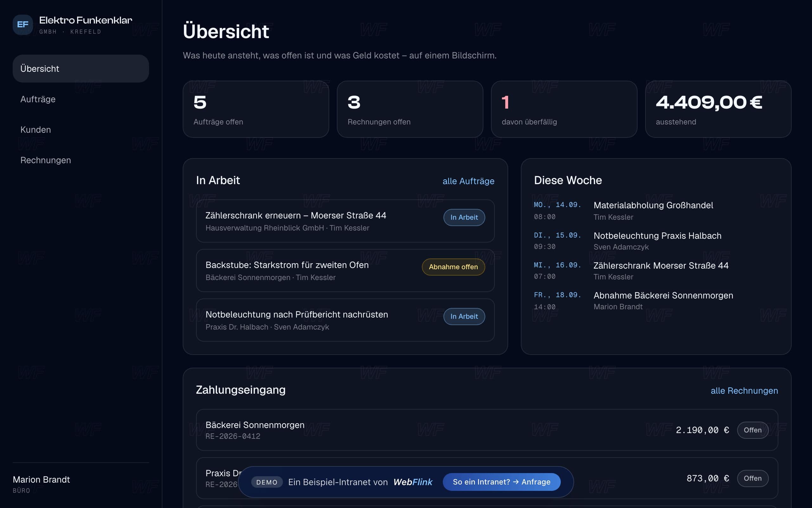Click the 'DI., 15.09.' date label
Image resolution: width=812 pixels, height=508 pixels.
(557, 235)
